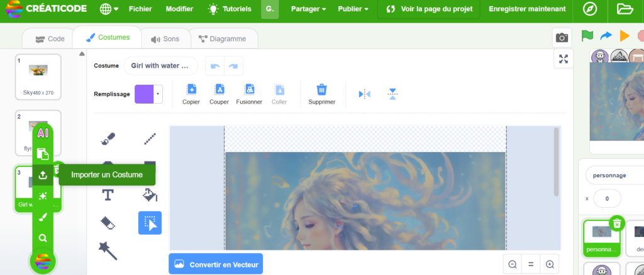
Task: Click the G. project name button
Action: pos(270,9)
